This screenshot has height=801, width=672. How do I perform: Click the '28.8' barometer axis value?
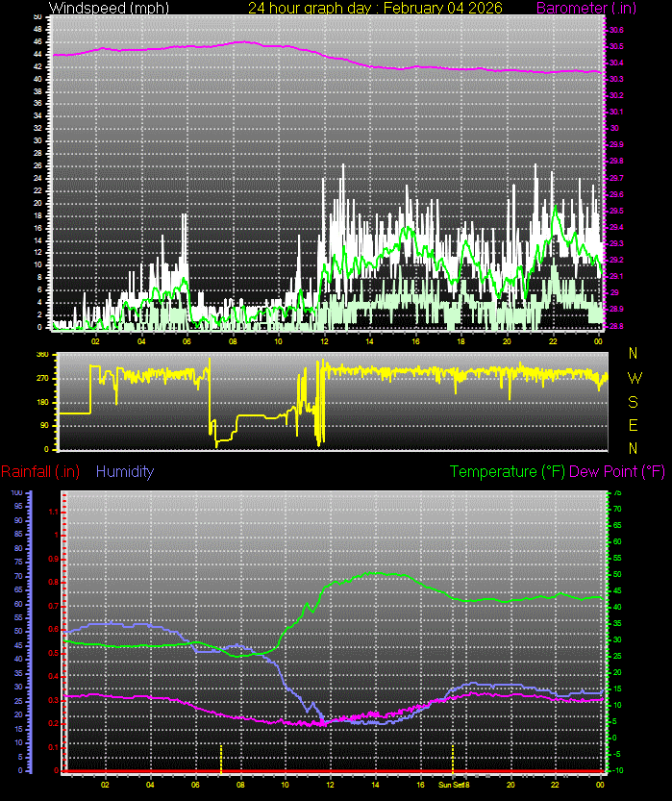617,325
